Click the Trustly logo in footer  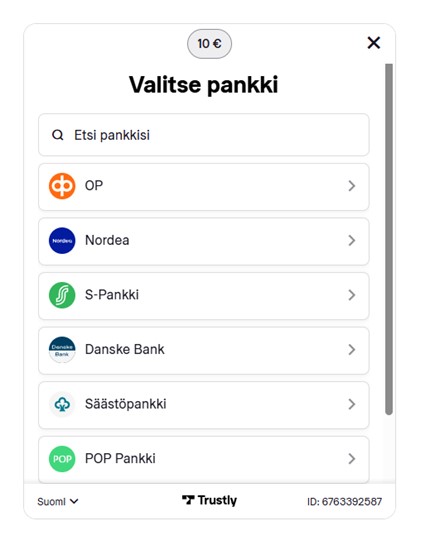pos(209,501)
